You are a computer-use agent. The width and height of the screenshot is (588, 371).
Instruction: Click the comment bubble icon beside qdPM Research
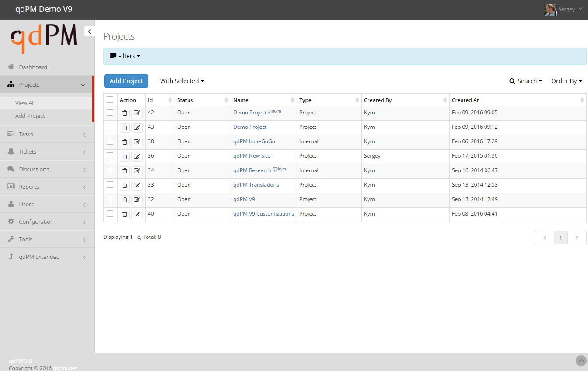tap(275, 170)
